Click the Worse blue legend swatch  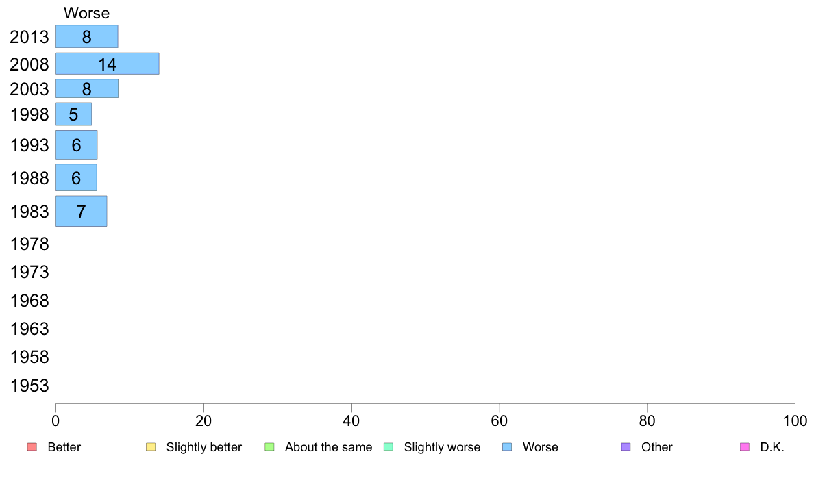point(507,447)
